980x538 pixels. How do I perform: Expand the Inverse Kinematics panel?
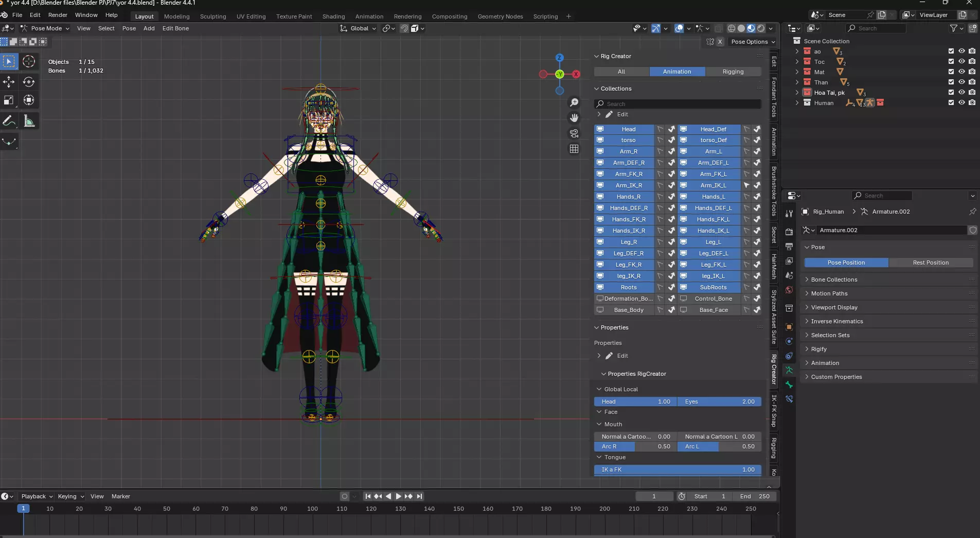[837, 321]
